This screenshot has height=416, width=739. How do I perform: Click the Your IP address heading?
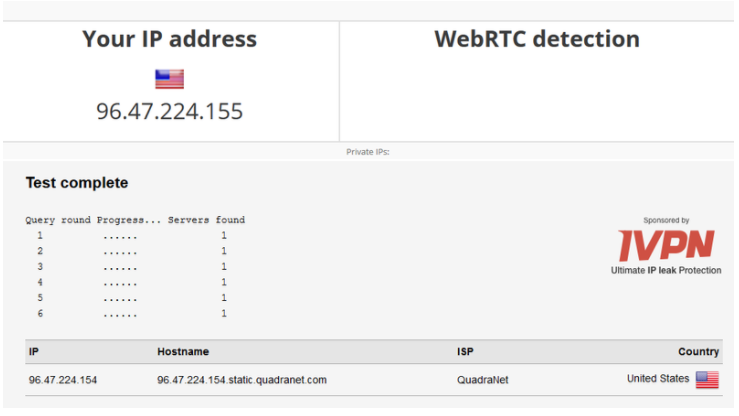pyautogui.click(x=169, y=39)
